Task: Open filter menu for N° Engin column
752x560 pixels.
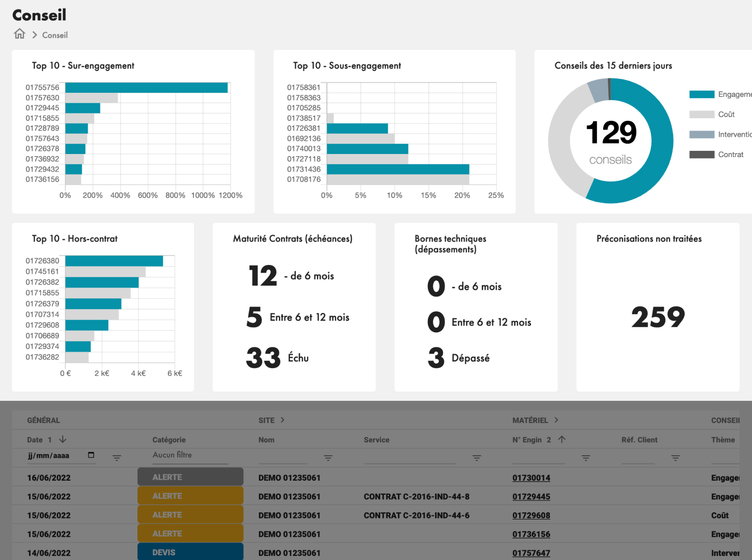Action: (x=586, y=458)
